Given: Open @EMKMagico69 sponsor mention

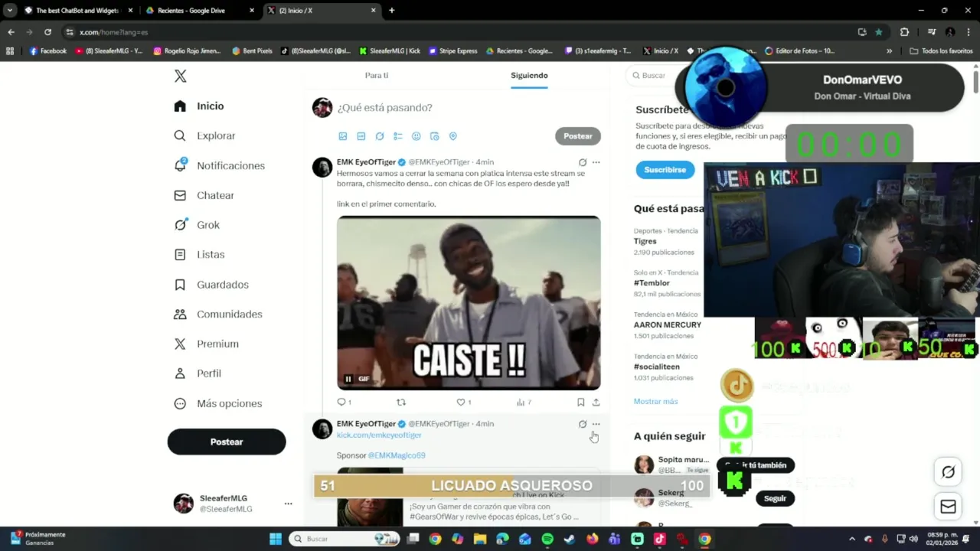Looking at the screenshot, I should pyautogui.click(x=397, y=455).
